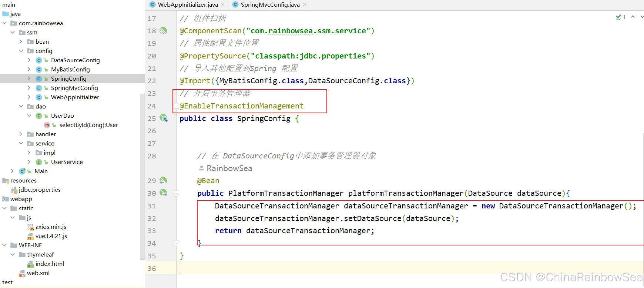Click the WebAppInitializer class icon in tree
The height and width of the screenshot is (288, 644).
(39, 97)
